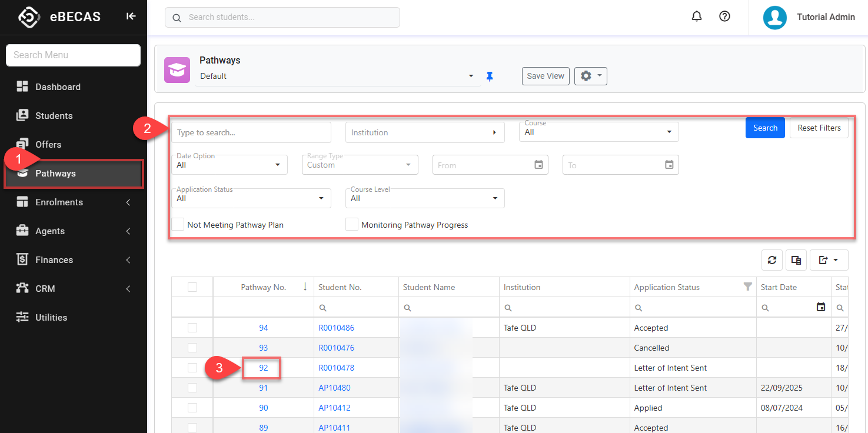Collapse the sidebar using the arrow icon
Image resolution: width=868 pixels, height=433 pixels.
pyautogui.click(x=131, y=16)
